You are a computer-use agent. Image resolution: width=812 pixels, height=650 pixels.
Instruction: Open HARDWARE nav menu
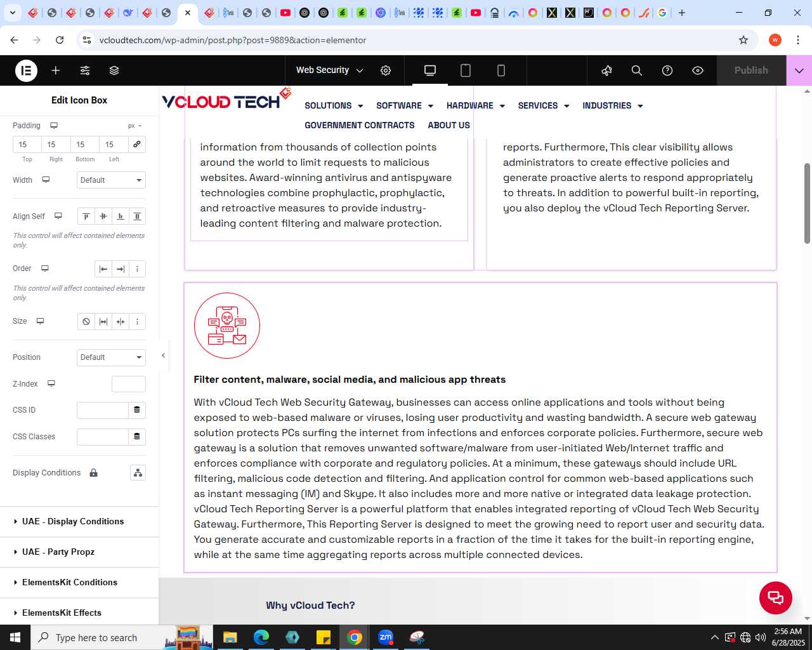(476, 106)
